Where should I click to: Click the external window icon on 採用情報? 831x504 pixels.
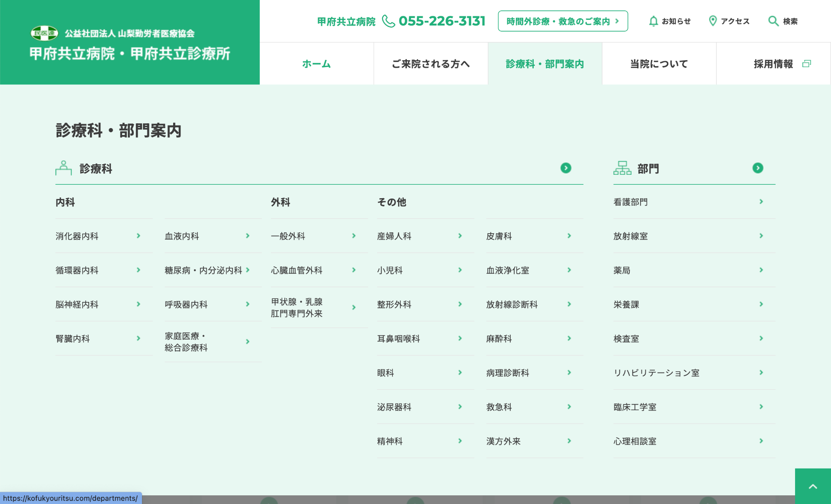point(806,64)
